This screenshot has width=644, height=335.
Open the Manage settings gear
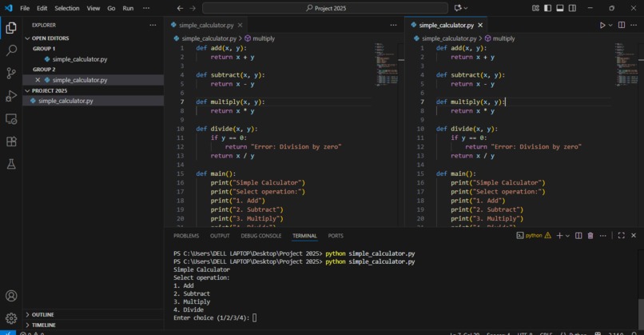tap(11, 318)
